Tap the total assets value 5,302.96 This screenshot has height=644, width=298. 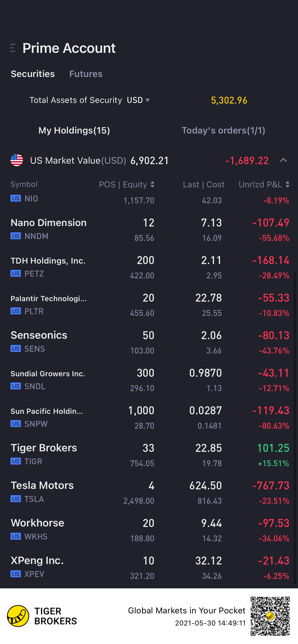tap(229, 100)
